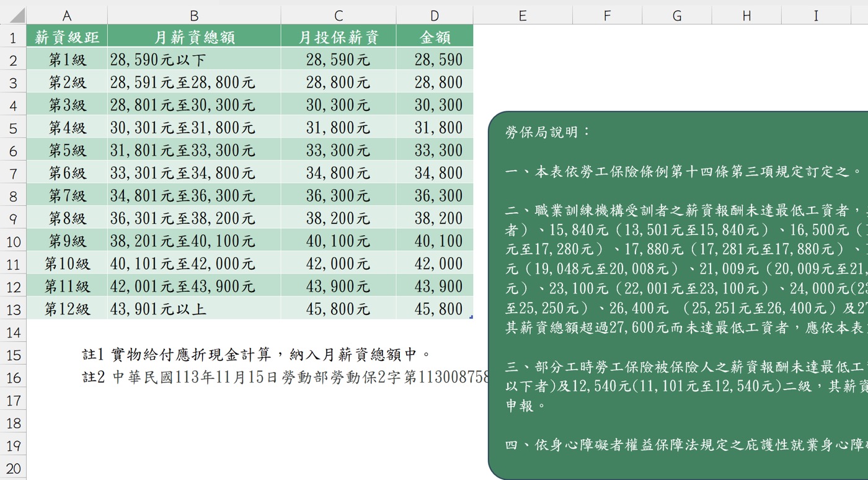Image resolution: width=868 pixels, height=480 pixels.
Task: Click cell 30,301元至31,800元
Action: (x=194, y=127)
